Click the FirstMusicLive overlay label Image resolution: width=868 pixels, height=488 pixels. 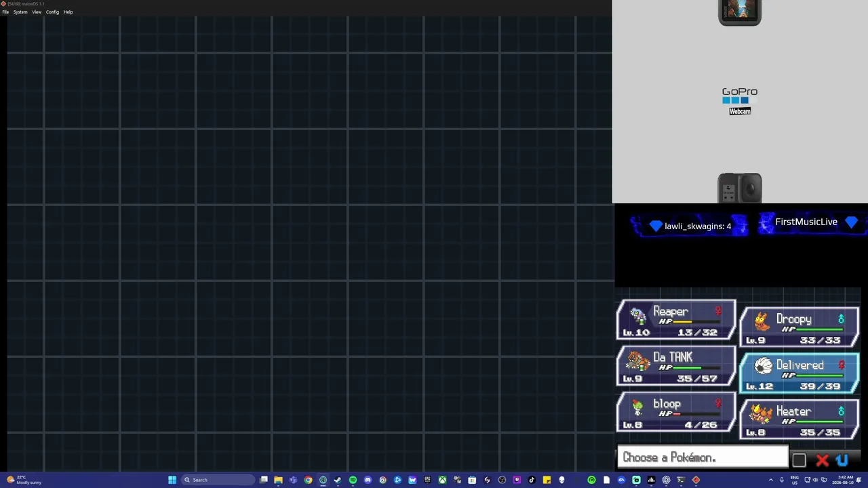click(x=806, y=222)
